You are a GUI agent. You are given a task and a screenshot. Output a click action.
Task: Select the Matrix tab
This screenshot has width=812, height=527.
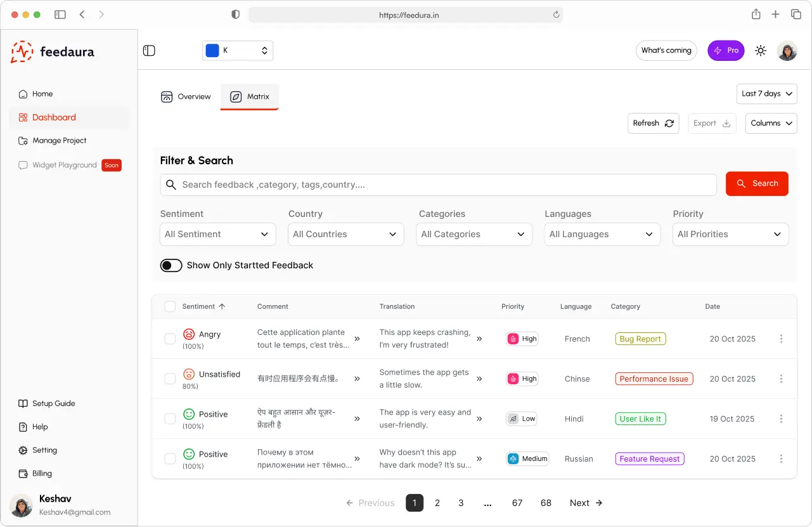(x=249, y=96)
